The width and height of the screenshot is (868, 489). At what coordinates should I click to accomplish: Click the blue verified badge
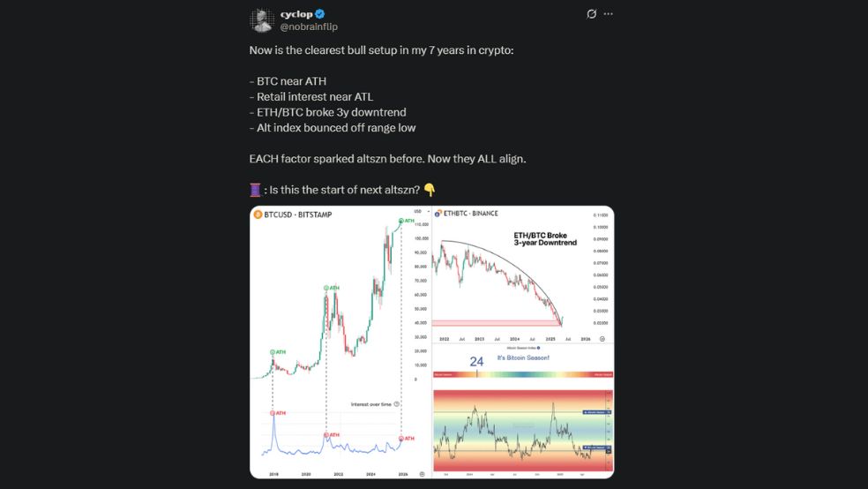320,14
